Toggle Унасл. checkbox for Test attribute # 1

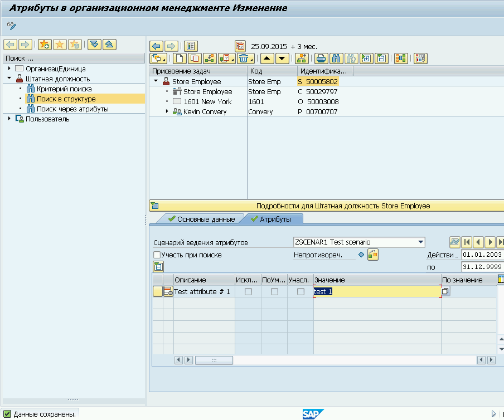[x=301, y=291]
